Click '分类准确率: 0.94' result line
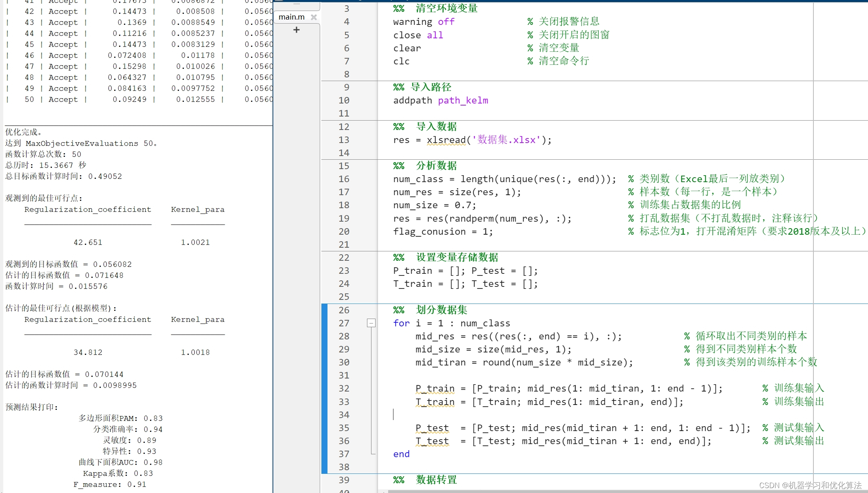Image resolution: width=868 pixels, height=493 pixels. point(128,429)
